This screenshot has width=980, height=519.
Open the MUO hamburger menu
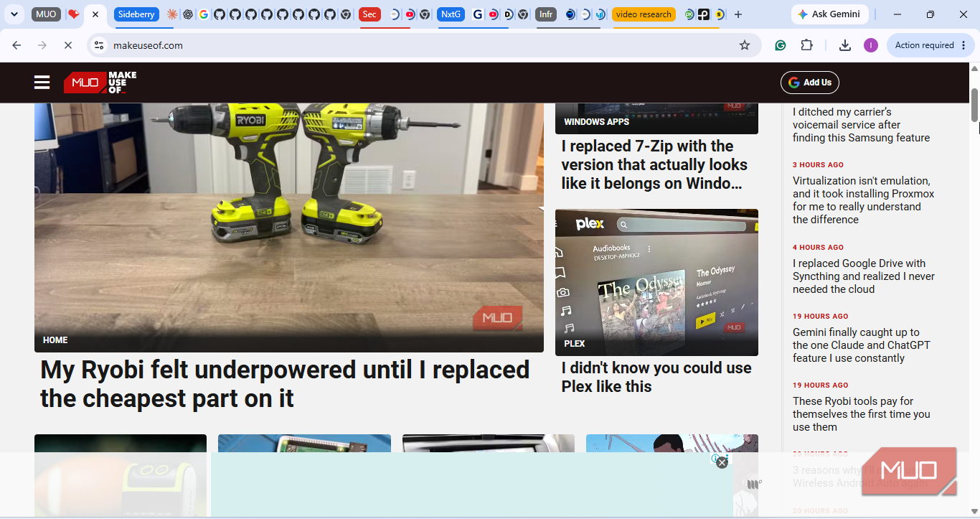(42, 83)
